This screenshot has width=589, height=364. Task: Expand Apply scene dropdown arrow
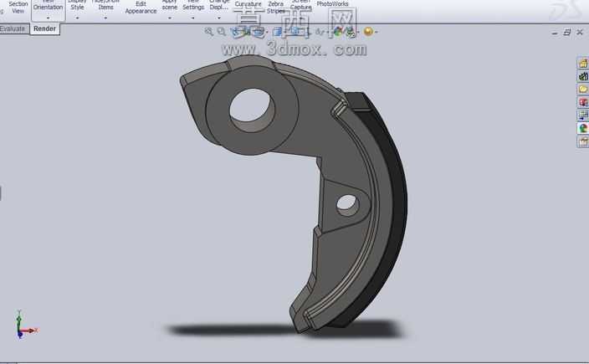(x=169, y=18)
